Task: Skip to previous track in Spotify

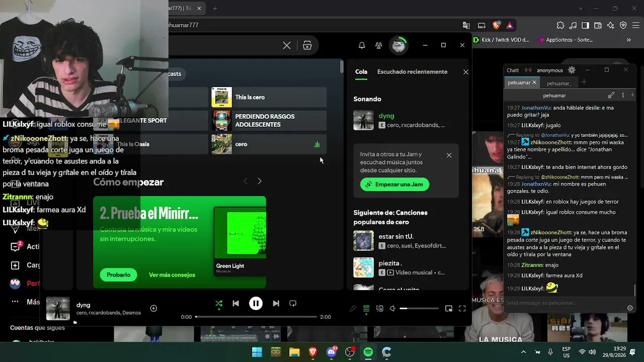Action: (235, 304)
